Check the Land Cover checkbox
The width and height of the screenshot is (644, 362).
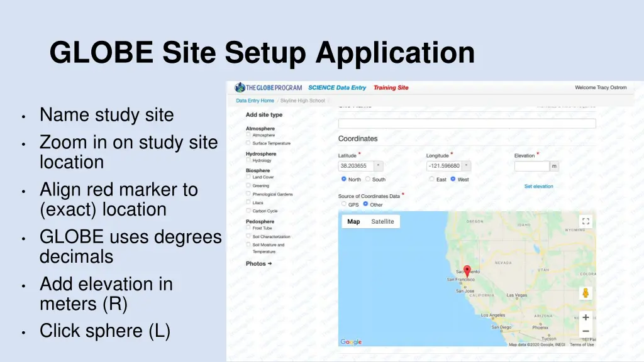pos(248,177)
